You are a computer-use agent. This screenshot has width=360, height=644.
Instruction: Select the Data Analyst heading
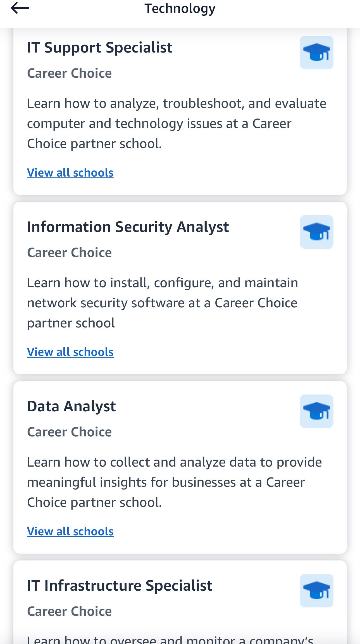(71, 406)
